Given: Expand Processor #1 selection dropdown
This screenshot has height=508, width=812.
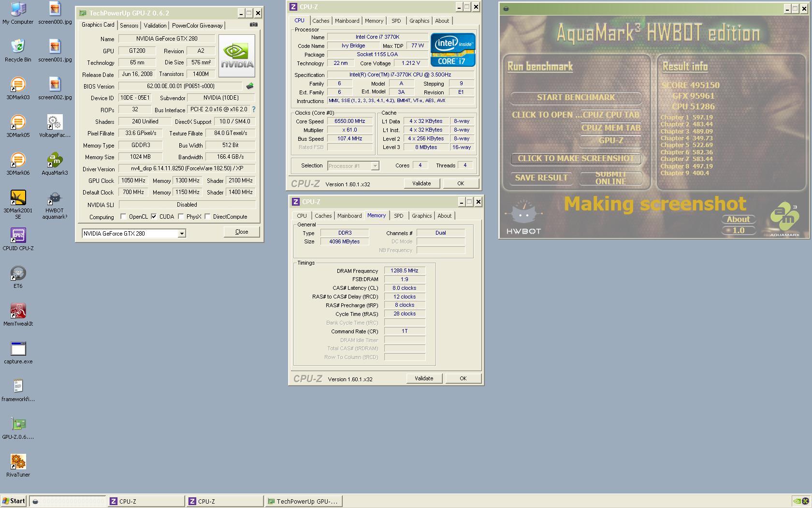Looking at the screenshot, I should pyautogui.click(x=375, y=166).
